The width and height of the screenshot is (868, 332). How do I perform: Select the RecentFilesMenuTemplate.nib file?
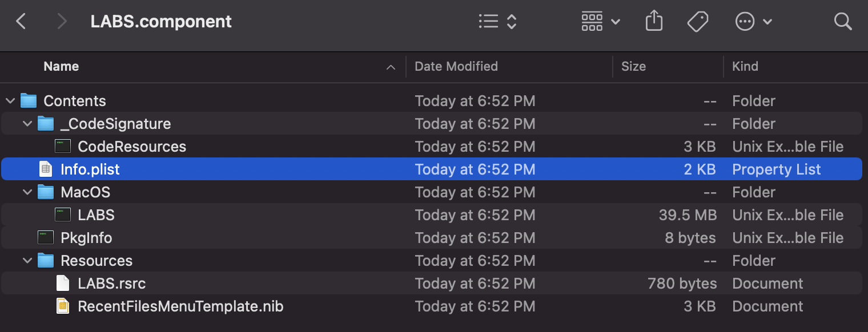[180, 306]
